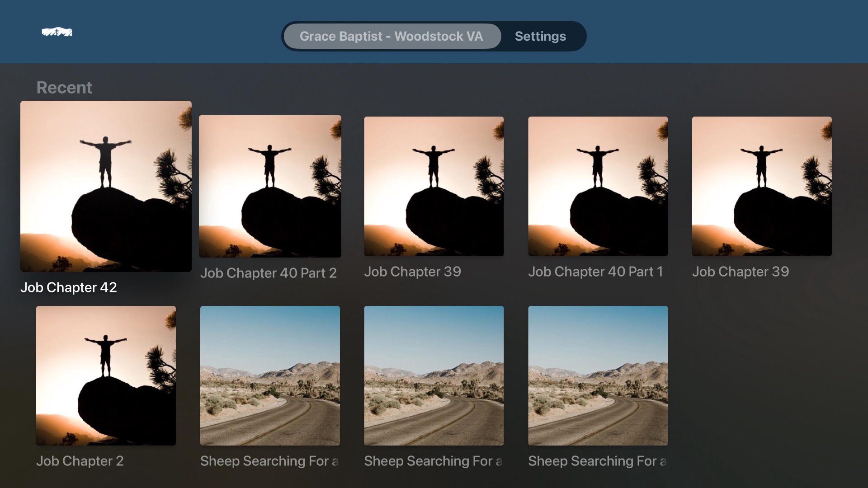The width and height of the screenshot is (868, 488).
Task: Open the Job Chapter 2 thumbnail
Action: (x=106, y=375)
